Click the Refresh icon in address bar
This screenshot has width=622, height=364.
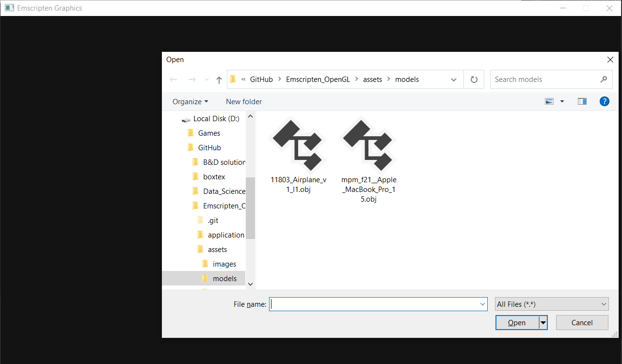click(474, 79)
